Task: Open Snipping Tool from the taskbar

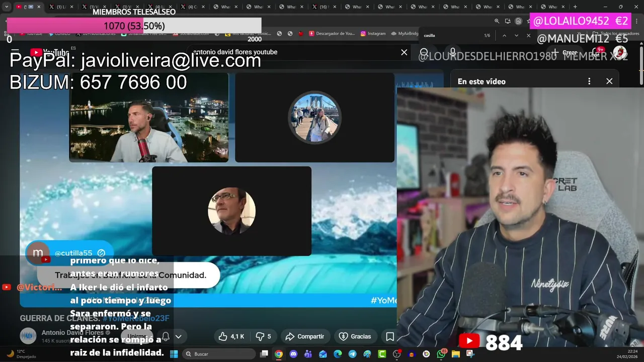Action: pos(470,354)
